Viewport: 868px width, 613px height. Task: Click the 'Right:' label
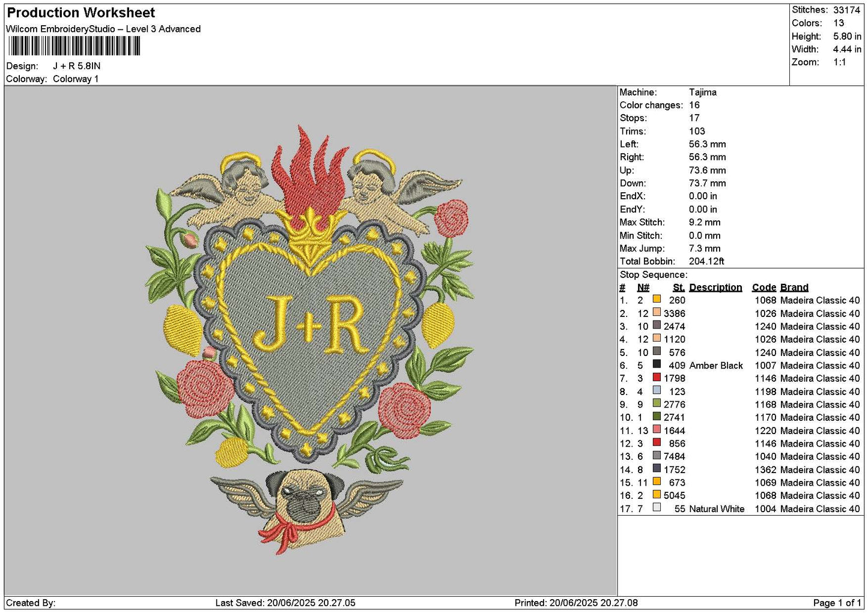[632, 157]
